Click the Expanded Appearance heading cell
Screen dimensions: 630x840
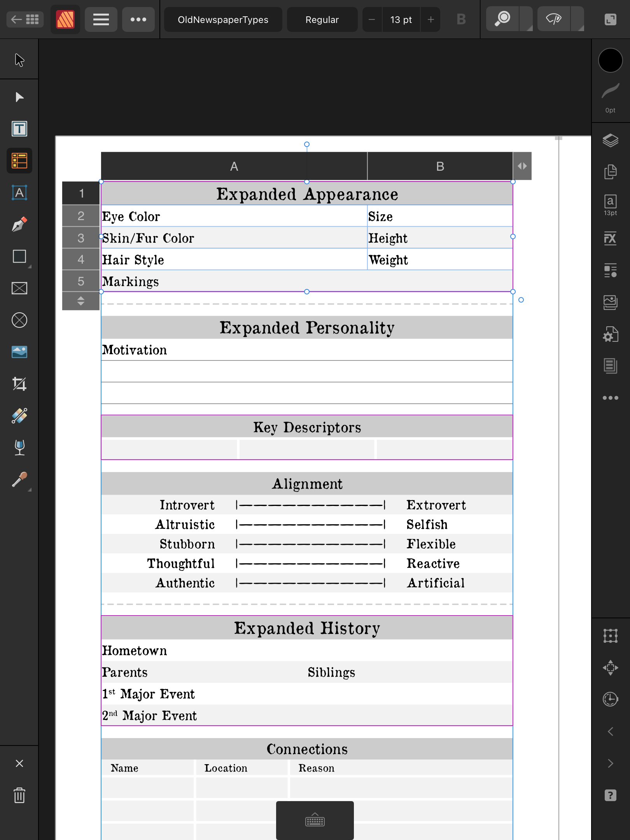pyautogui.click(x=307, y=194)
